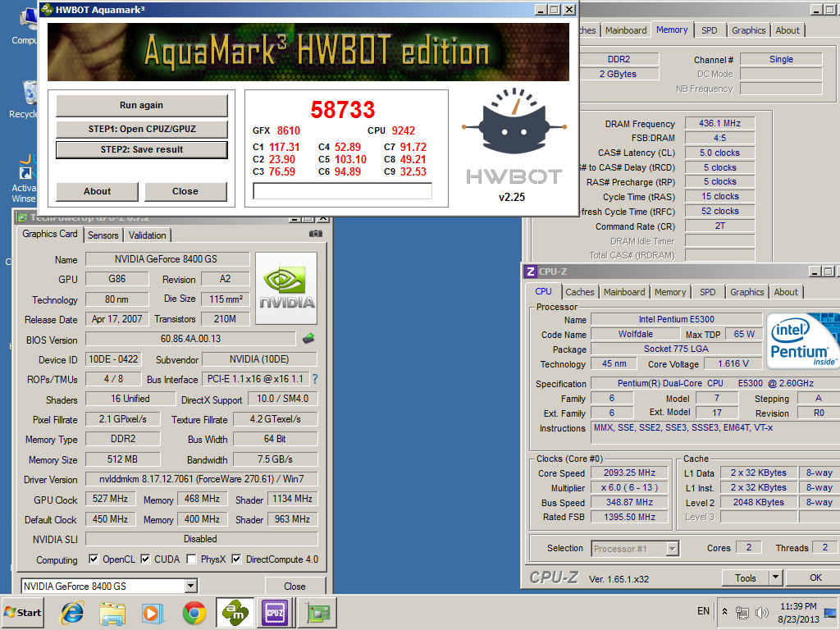The height and width of the screenshot is (630, 840).
Task: Click Bus Interface question mark icon
Action: 315,379
